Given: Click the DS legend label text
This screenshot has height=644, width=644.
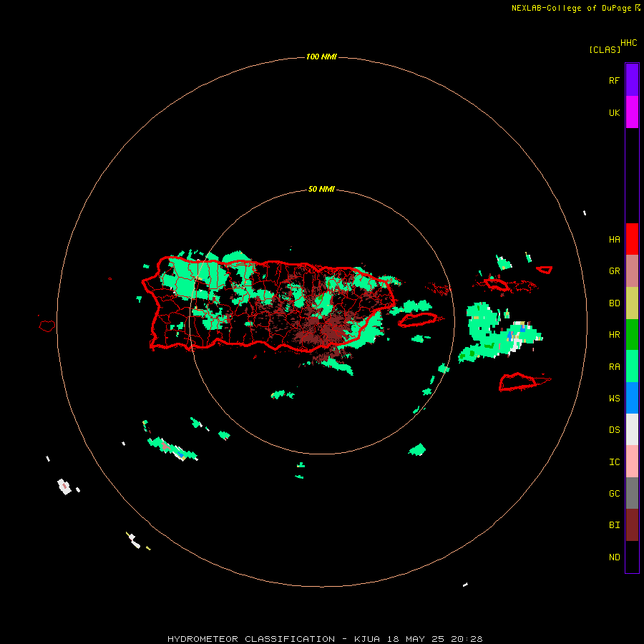Looking at the screenshot, I should tap(614, 430).
